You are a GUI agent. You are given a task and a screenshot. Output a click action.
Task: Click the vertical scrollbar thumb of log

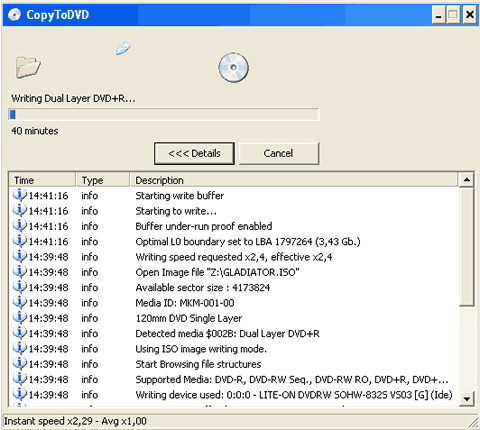[466, 246]
